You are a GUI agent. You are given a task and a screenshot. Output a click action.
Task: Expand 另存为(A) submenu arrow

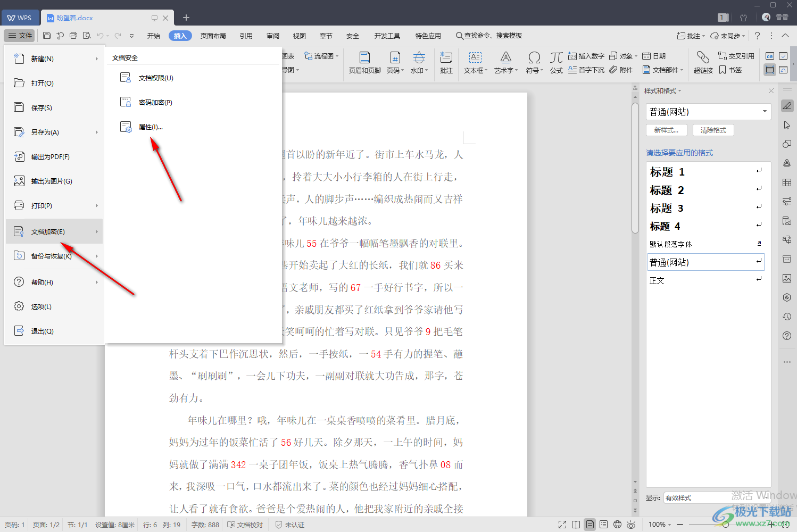click(97, 132)
